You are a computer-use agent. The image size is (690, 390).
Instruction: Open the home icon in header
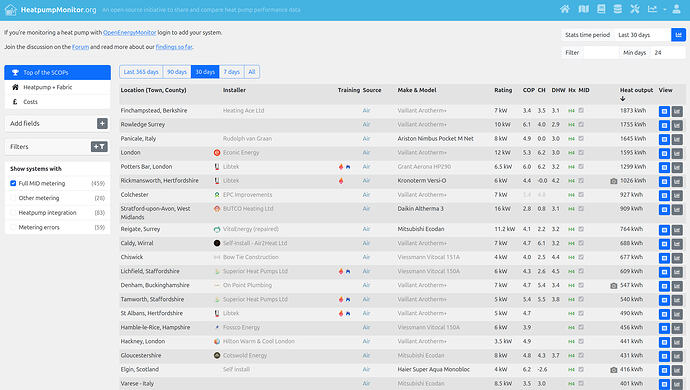tap(565, 9)
